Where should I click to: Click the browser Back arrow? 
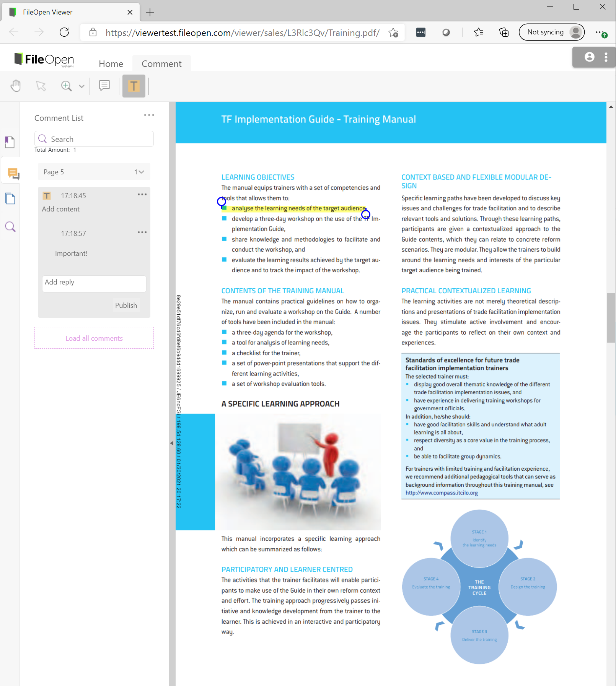click(x=14, y=32)
